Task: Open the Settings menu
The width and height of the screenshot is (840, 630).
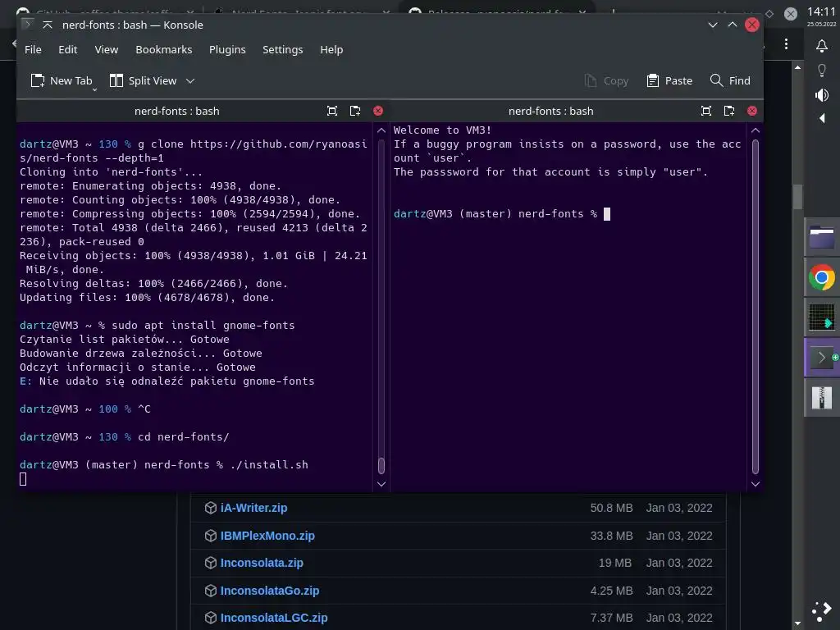Action: [x=282, y=49]
